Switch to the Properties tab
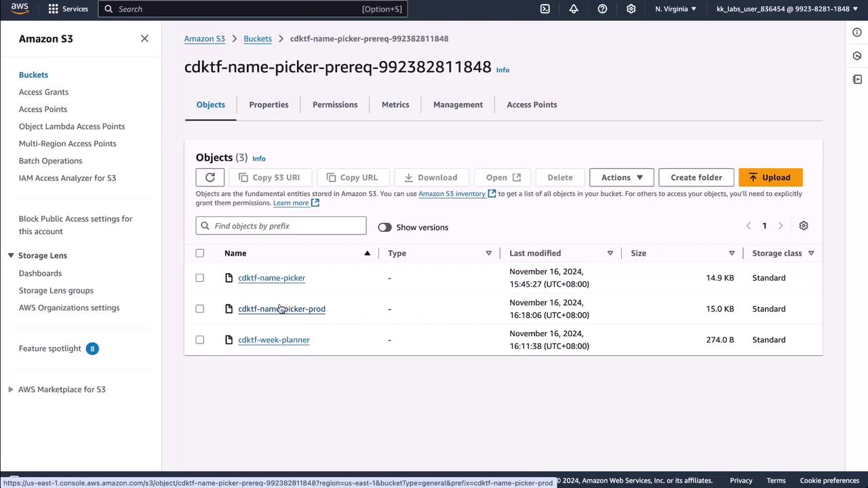This screenshot has height=488, width=868. pyautogui.click(x=269, y=105)
